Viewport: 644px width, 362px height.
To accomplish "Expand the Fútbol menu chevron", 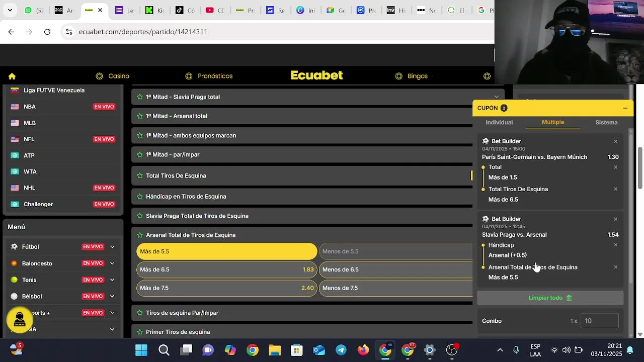I will click(x=112, y=247).
